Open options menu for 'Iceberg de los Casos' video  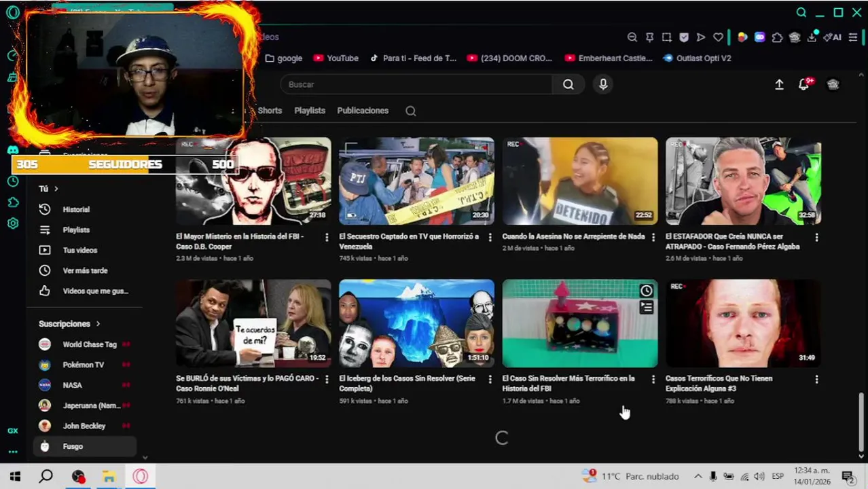490,379
